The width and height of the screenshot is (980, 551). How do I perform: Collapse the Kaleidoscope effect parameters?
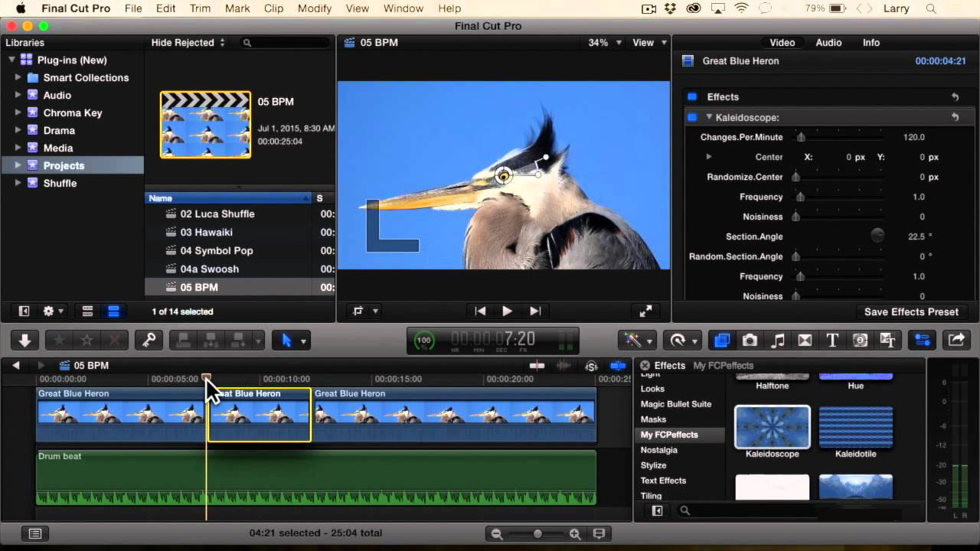(x=709, y=117)
